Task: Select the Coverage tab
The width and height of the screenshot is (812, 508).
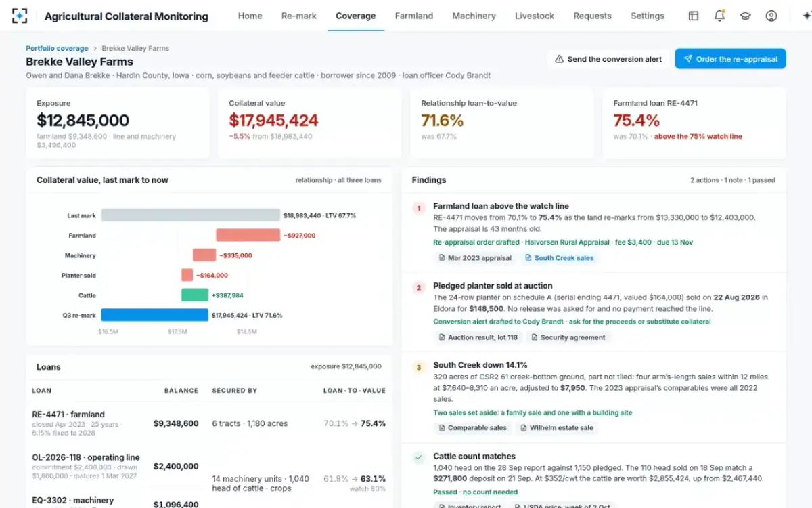Action: click(356, 16)
